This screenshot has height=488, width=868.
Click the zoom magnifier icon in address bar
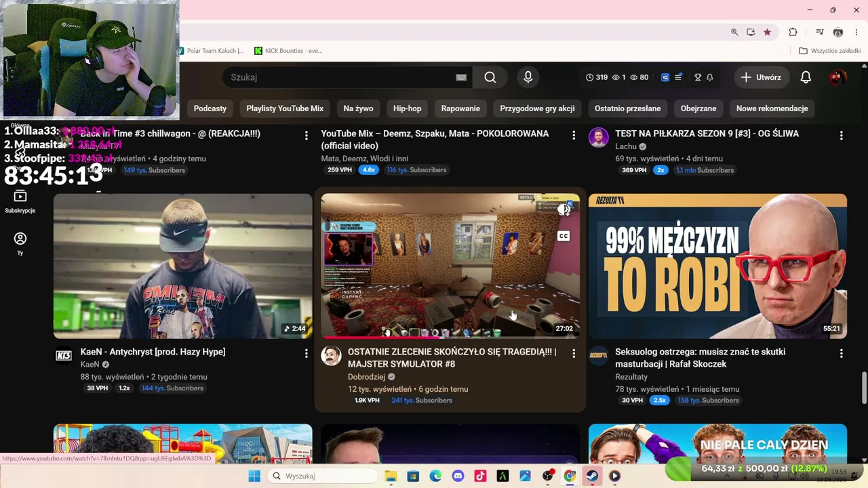[x=734, y=32]
